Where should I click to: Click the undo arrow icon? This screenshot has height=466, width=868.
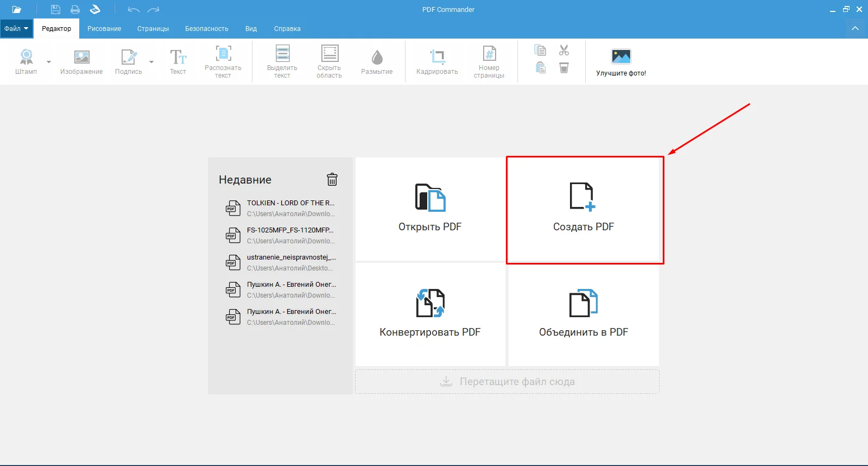pyautogui.click(x=134, y=10)
